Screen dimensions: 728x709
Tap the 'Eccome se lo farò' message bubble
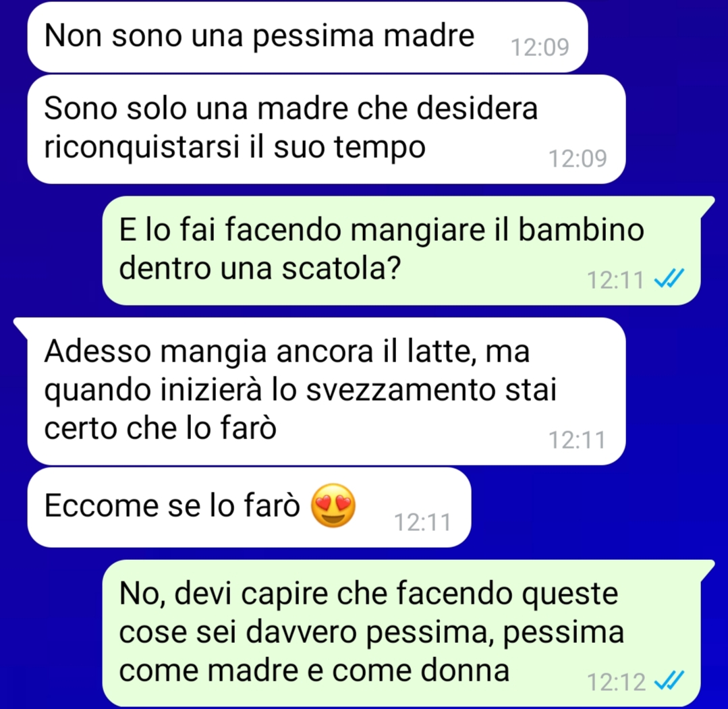click(250, 507)
